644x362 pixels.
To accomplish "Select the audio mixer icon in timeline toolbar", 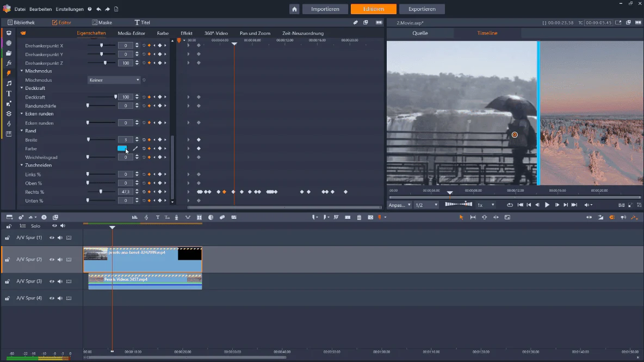I will [135, 217].
